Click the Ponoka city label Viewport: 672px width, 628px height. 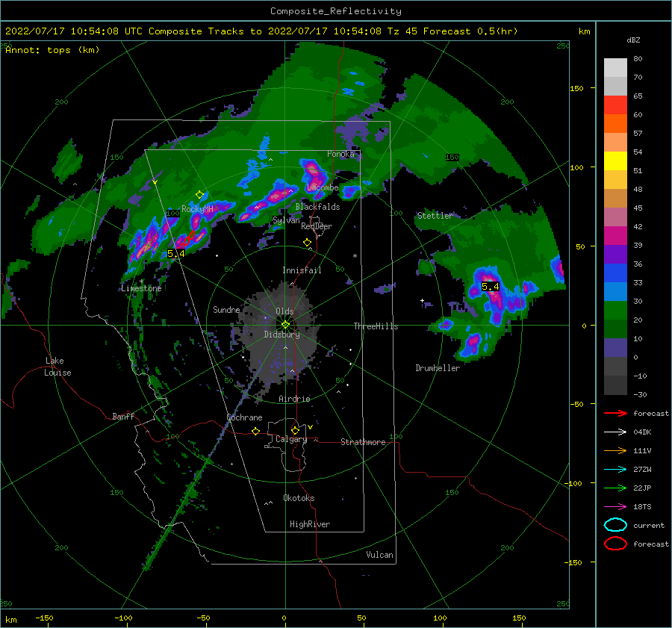point(340,154)
